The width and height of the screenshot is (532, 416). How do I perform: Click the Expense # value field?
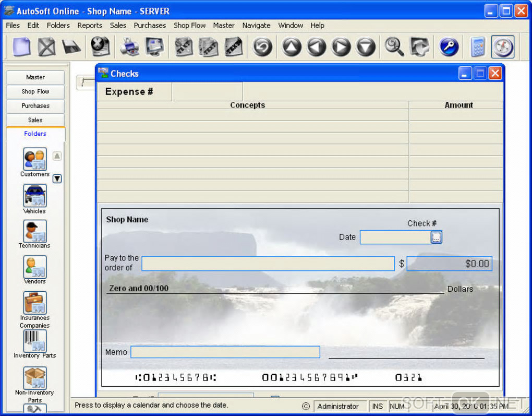[x=207, y=91]
